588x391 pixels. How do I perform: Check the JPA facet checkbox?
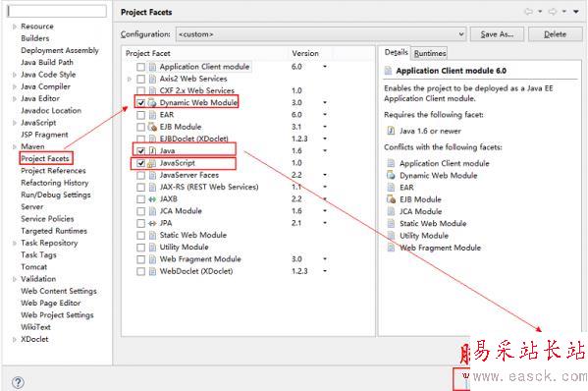[x=140, y=223]
